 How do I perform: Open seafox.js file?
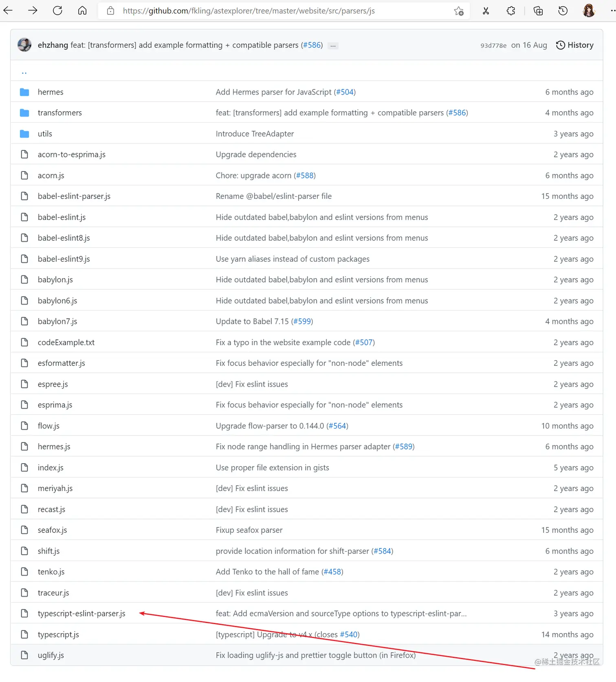pyautogui.click(x=52, y=530)
